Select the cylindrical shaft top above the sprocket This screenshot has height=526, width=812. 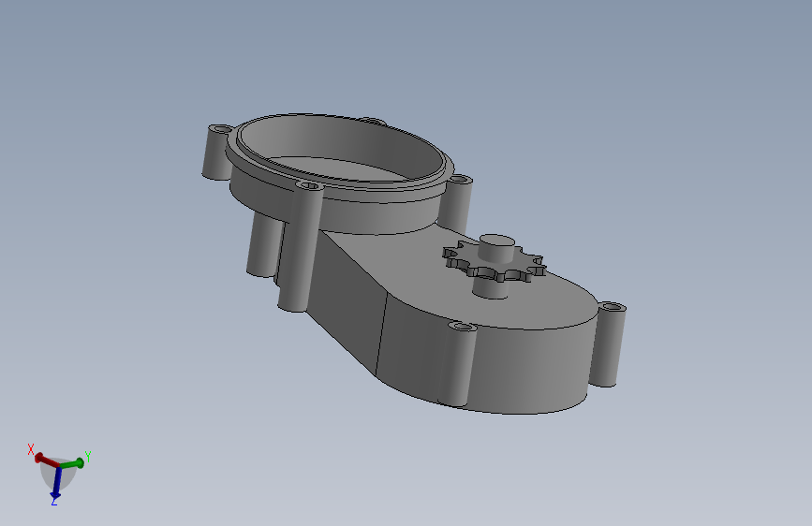pos(496,241)
